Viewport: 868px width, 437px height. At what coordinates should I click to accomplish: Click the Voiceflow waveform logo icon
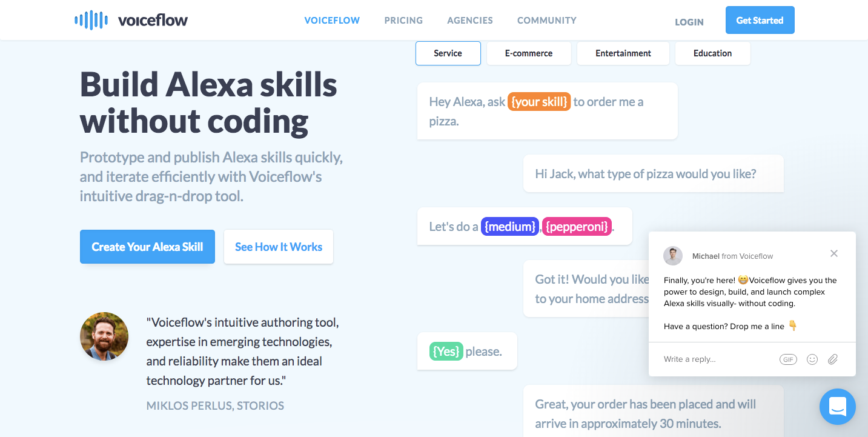pyautogui.click(x=91, y=20)
